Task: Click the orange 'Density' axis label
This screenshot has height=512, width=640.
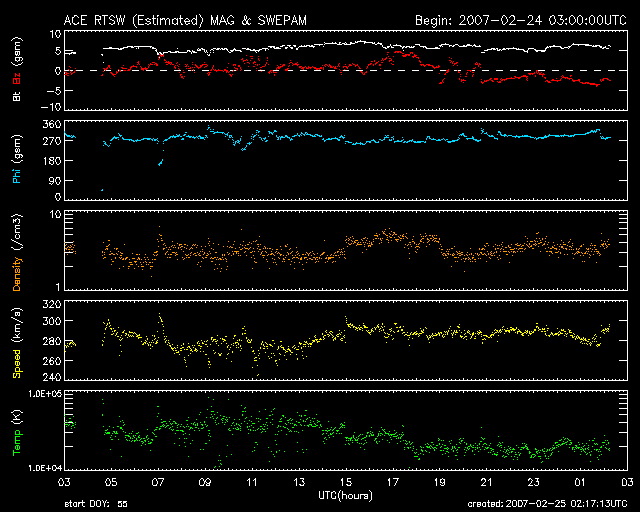Action: coord(17,274)
